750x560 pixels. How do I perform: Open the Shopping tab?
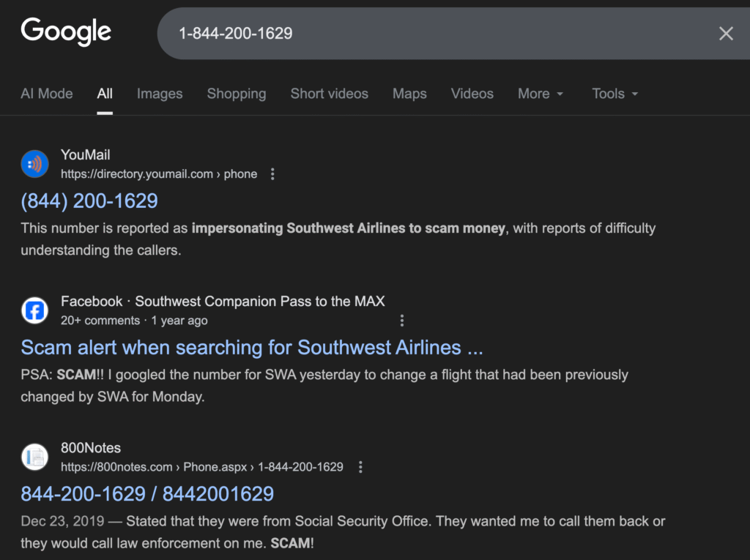pyautogui.click(x=236, y=94)
